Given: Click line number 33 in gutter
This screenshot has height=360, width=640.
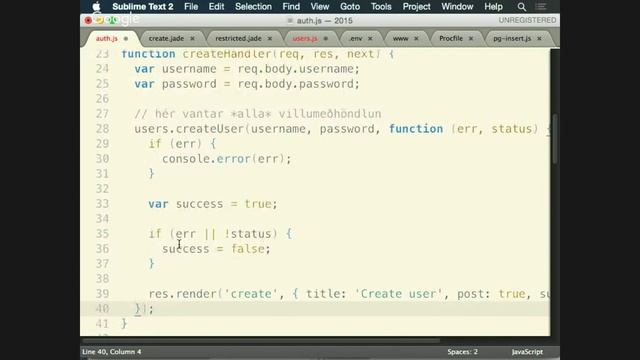Looking at the screenshot, I should point(102,204).
